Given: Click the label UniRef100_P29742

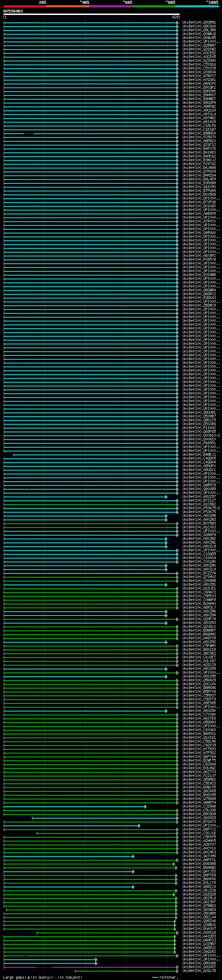Looking at the screenshot, I should click(199, 164).
